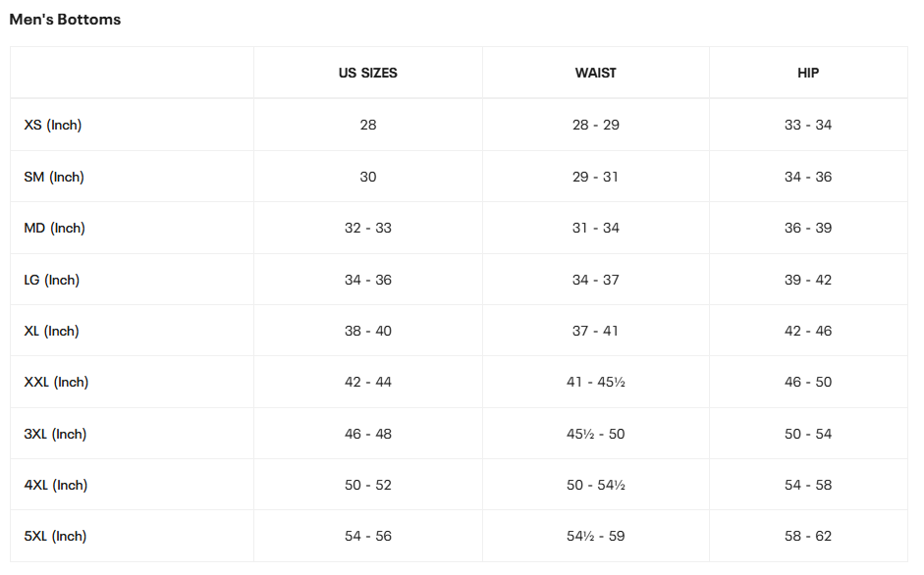Click the 4XL waist value 50 - 54½
Screen dimensions: 924x575
596,486
